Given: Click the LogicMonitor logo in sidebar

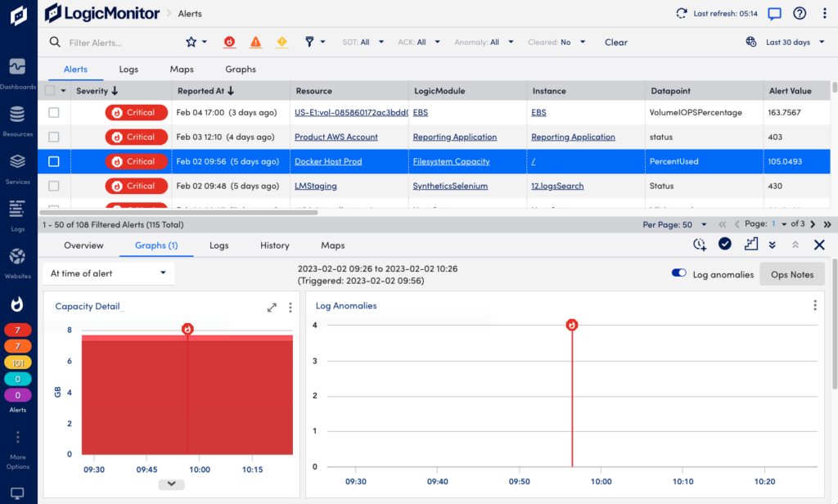Looking at the screenshot, I should pos(18,16).
